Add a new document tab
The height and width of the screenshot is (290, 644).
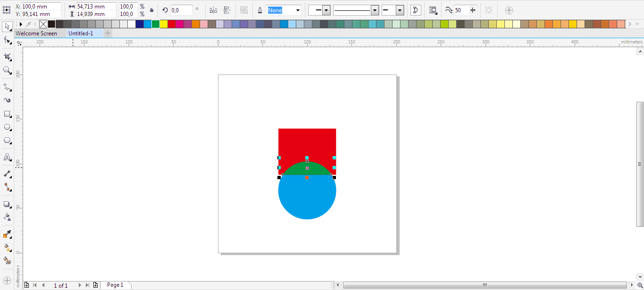pos(108,33)
